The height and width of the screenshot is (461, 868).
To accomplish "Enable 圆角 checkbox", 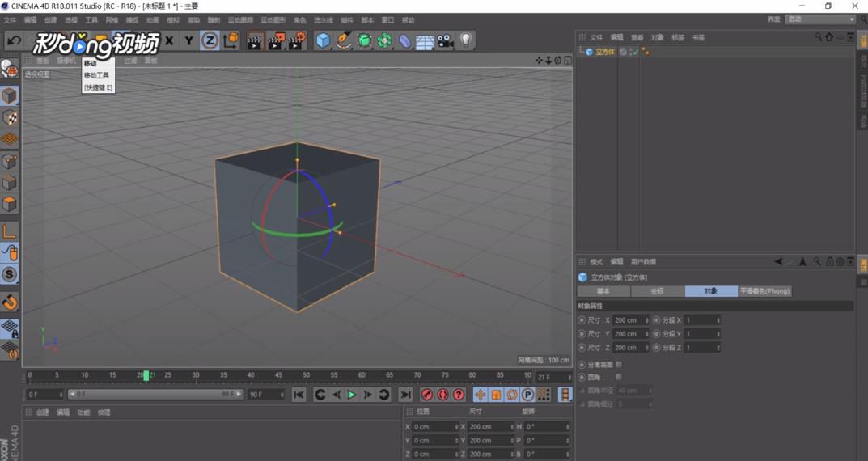I will click(x=618, y=377).
